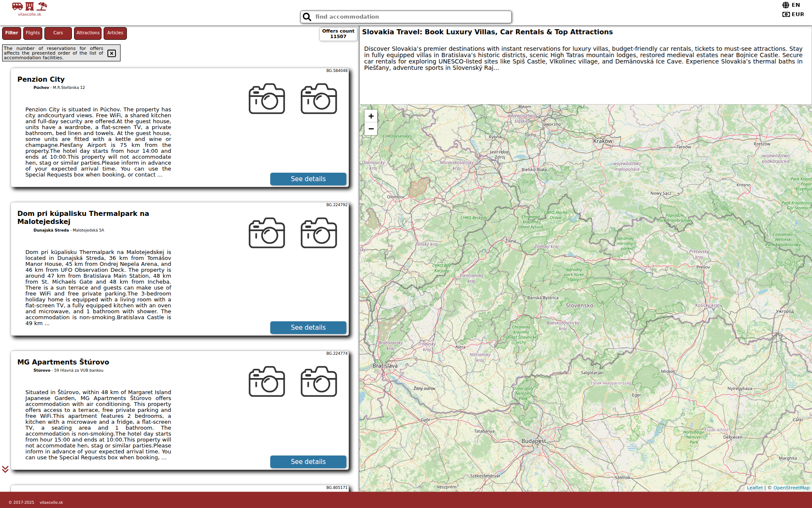Click the magnifier search icon

[307, 17]
